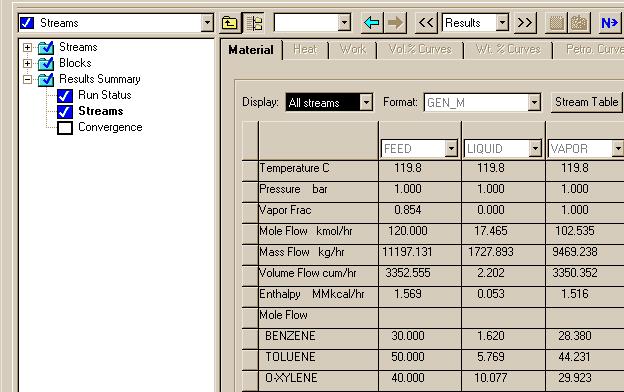The width and height of the screenshot is (624, 392).
Task: Click the Volume Flow cum/hr row label
Action: click(x=308, y=273)
